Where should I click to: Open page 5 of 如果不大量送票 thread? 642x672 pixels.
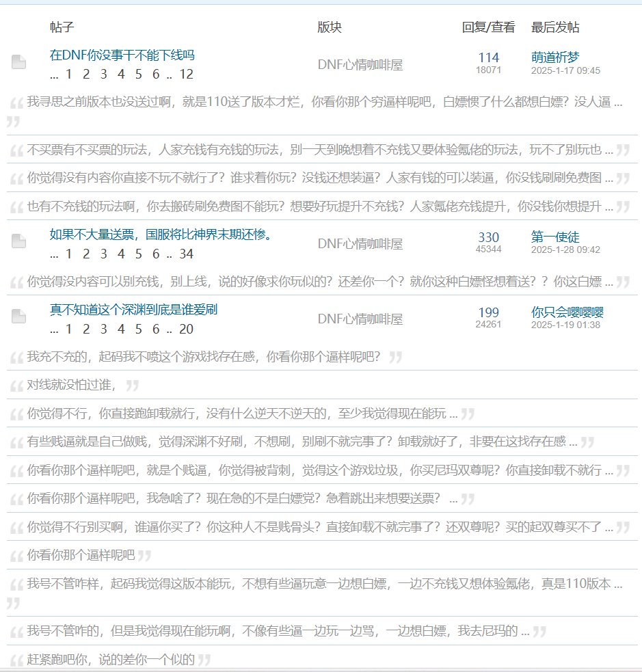pyautogui.click(x=138, y=254)
